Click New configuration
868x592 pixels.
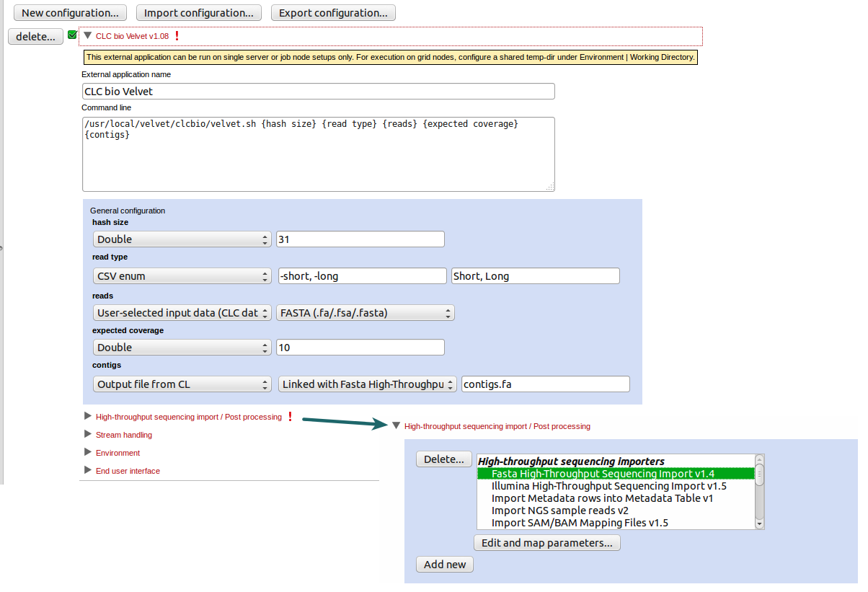click(x=69, y=12)
